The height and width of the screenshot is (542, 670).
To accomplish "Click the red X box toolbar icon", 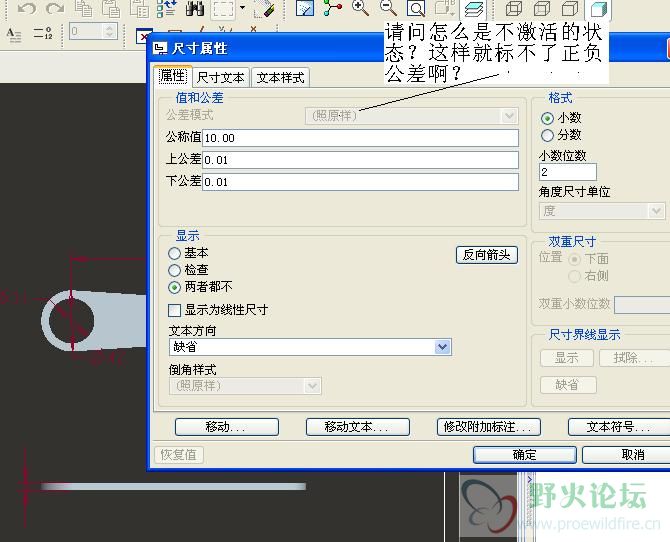I will click(143, 36).
